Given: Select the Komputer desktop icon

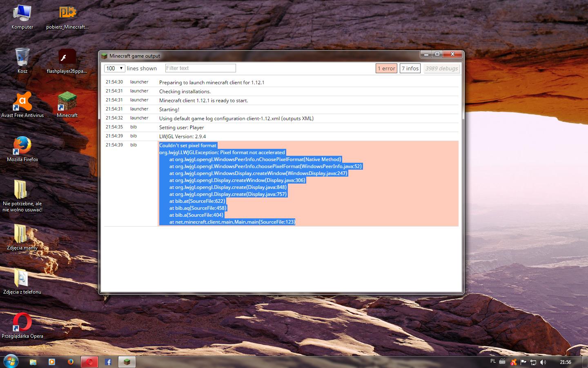Looking at the screenshot, I should tap(22, 16).
